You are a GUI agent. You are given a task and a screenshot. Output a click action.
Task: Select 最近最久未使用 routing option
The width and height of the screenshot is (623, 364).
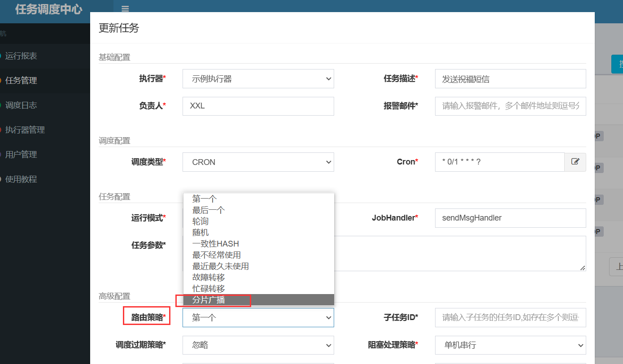[258, 266]
